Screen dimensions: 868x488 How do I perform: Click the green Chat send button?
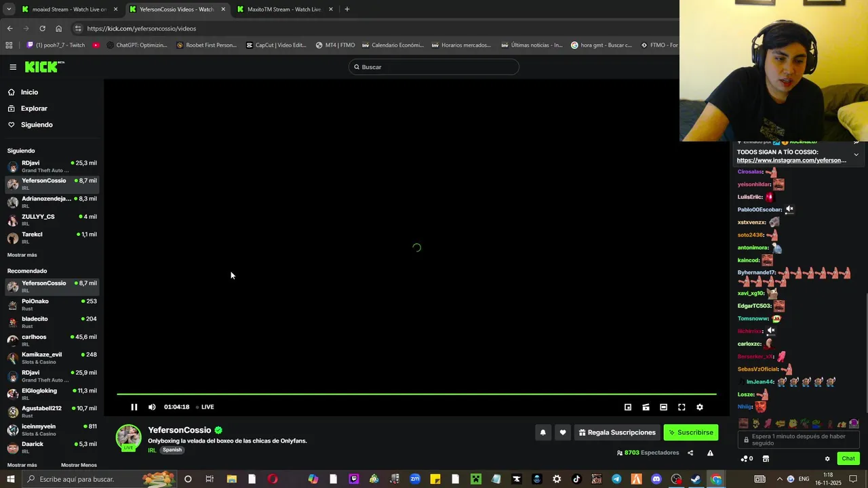(x=848, y=459)
